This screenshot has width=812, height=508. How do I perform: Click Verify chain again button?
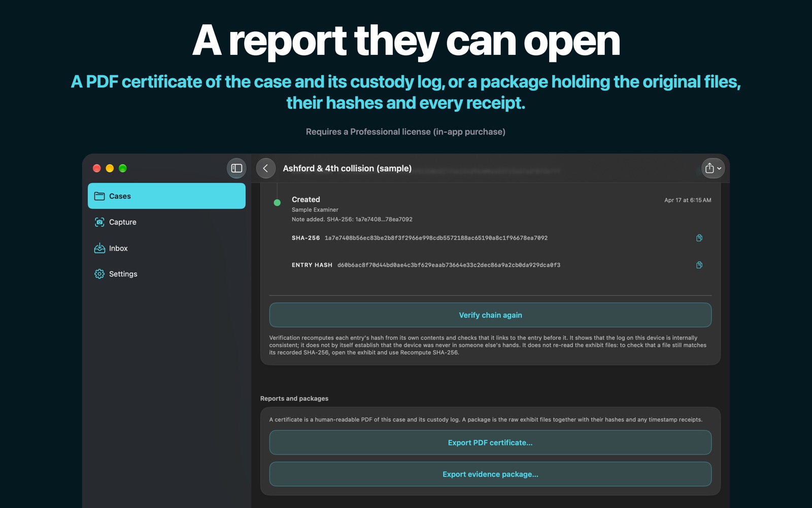coord(490,315)
